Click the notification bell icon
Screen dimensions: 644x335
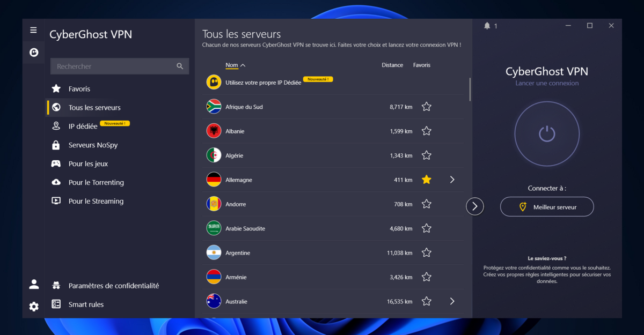pyautogui.click(x=487, y=26)
